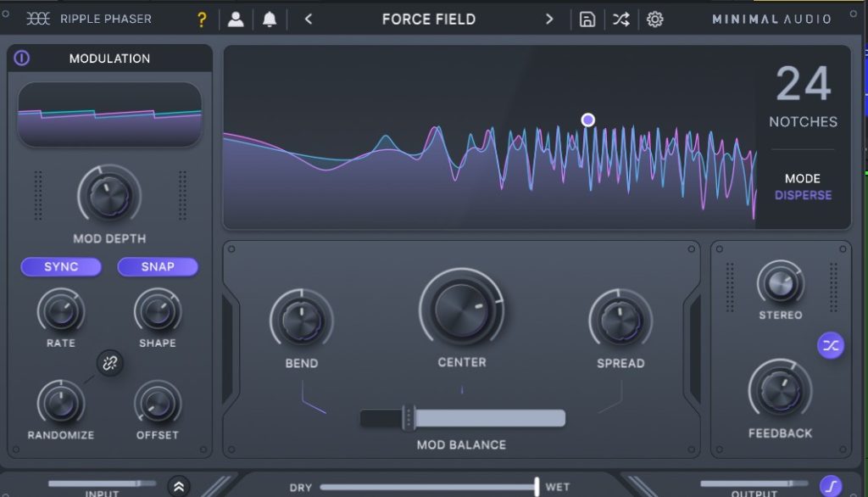Image resolution: width=868 pixels, height=497 pixels.
Task: Change the DISPERSE mode selector
Action: (x=803, y=195)
